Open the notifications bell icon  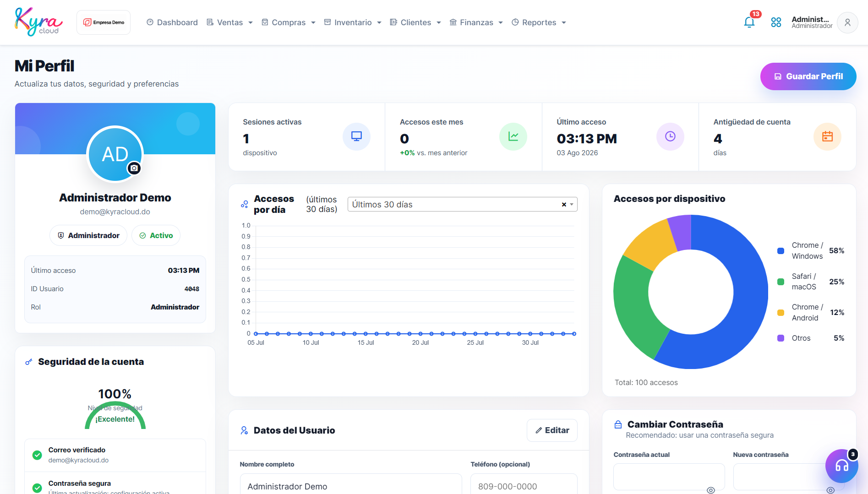click(x=749, y=22)
